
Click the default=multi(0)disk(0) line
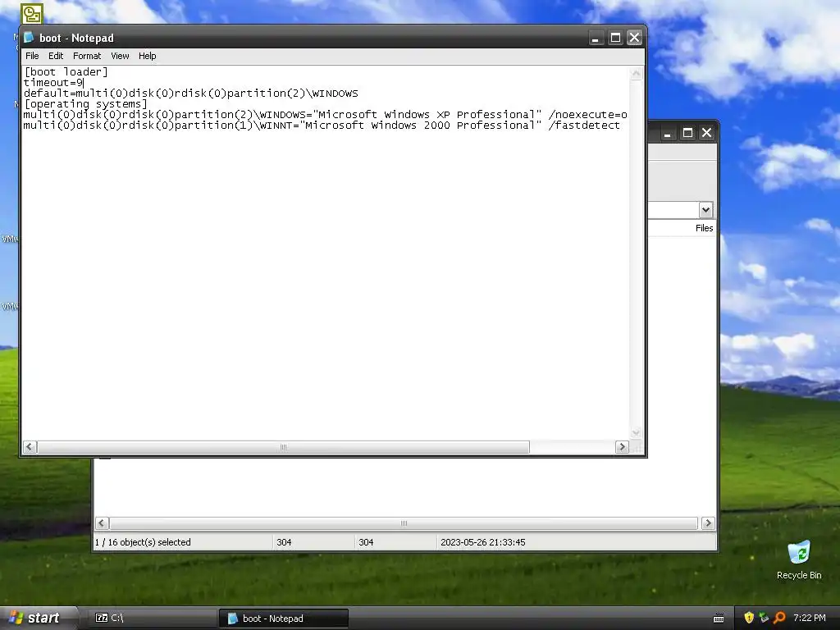click(190, 94)
